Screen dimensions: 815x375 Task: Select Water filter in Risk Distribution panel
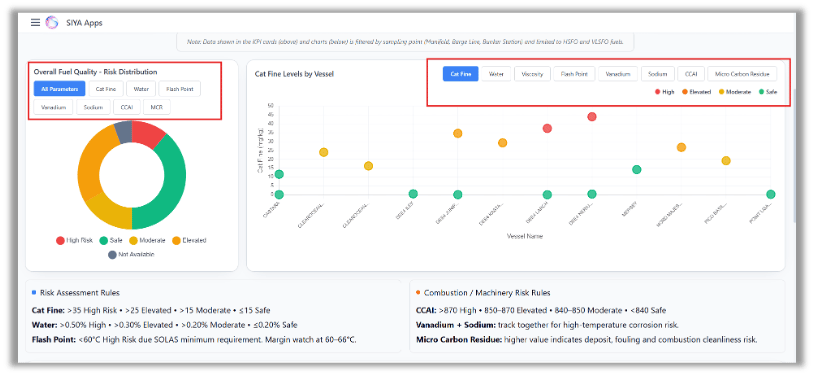pos(141,89)
